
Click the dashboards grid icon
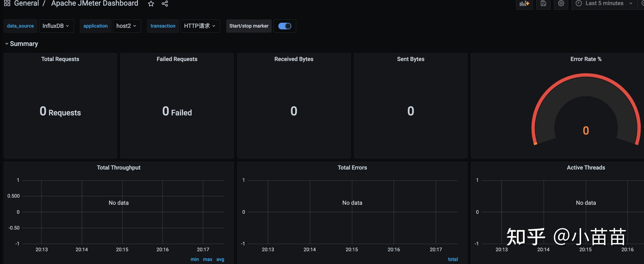coord(7,3)
